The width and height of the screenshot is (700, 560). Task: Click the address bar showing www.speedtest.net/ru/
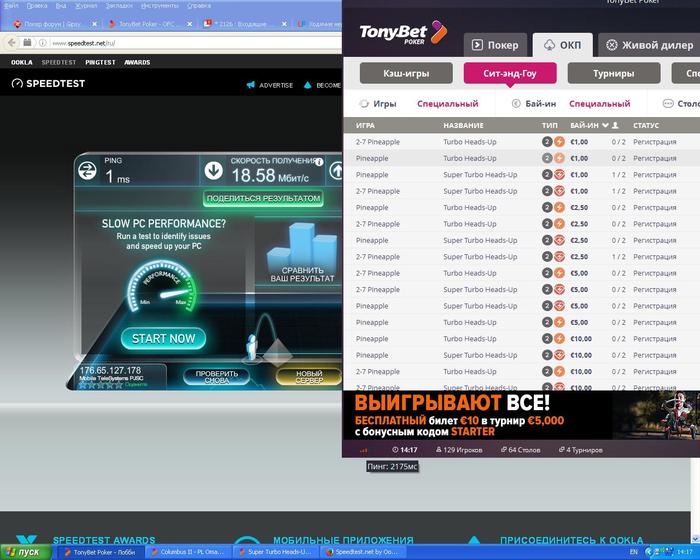(194, 43)
